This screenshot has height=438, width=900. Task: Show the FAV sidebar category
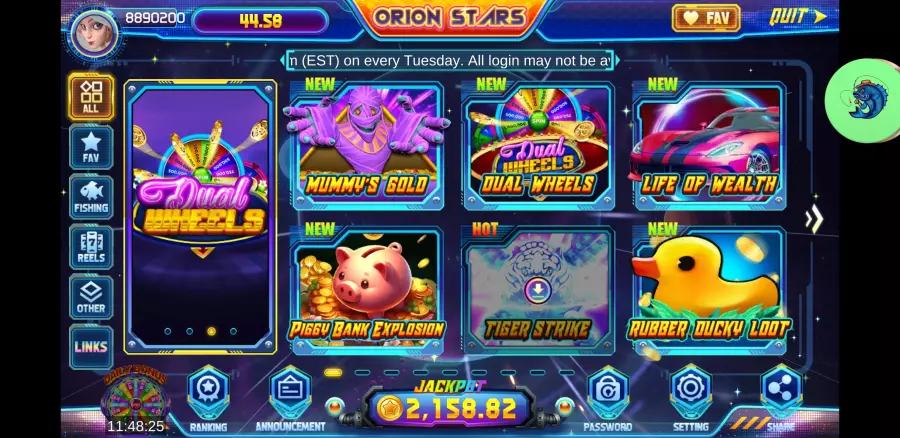[x=91, y=147]
